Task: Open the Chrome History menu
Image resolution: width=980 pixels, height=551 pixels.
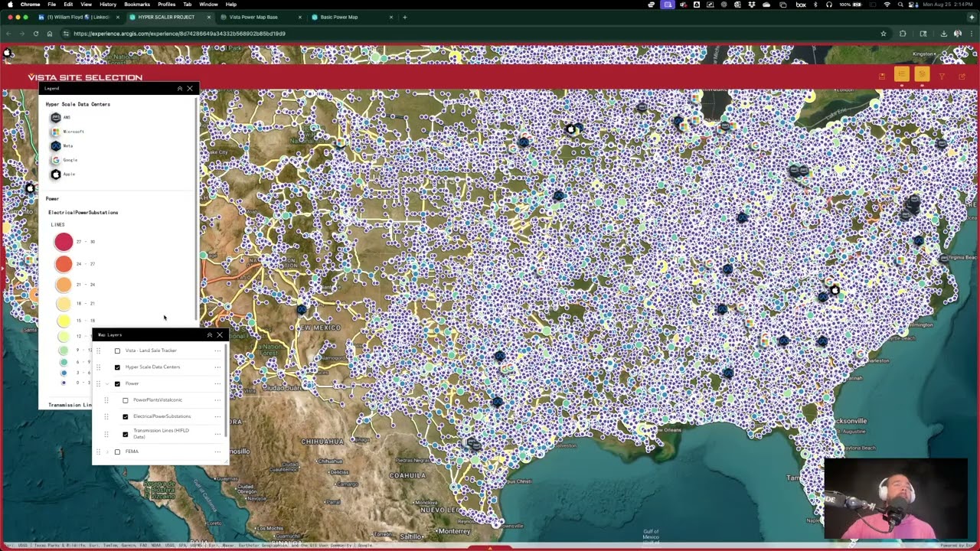Action: (108, 5)
